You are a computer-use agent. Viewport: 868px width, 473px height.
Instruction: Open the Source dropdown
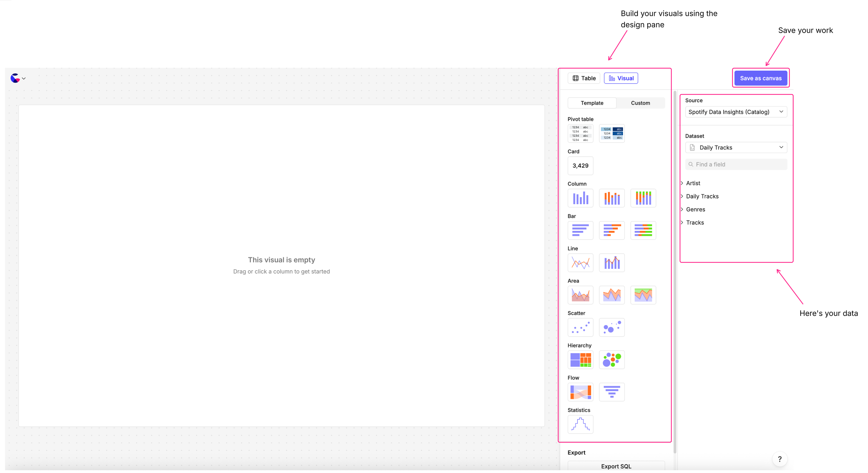[736, 112]
